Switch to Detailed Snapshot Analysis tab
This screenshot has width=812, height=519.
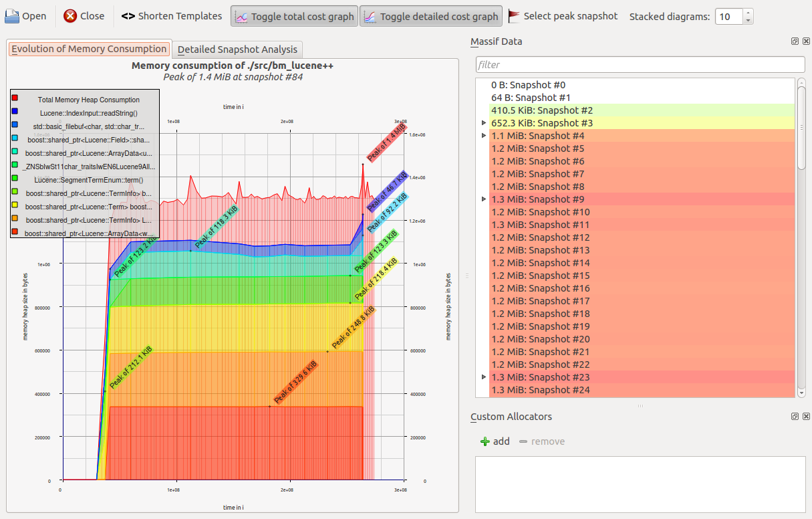point(237,49)
